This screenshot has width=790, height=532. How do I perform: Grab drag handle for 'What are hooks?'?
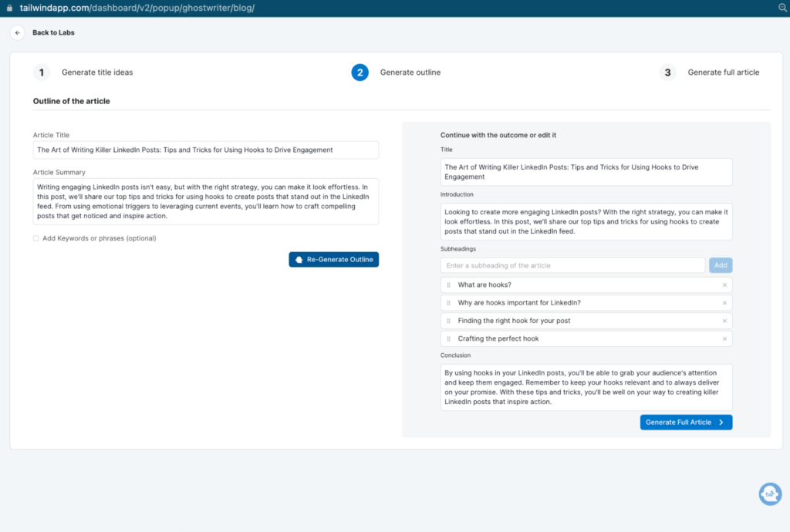448,285
